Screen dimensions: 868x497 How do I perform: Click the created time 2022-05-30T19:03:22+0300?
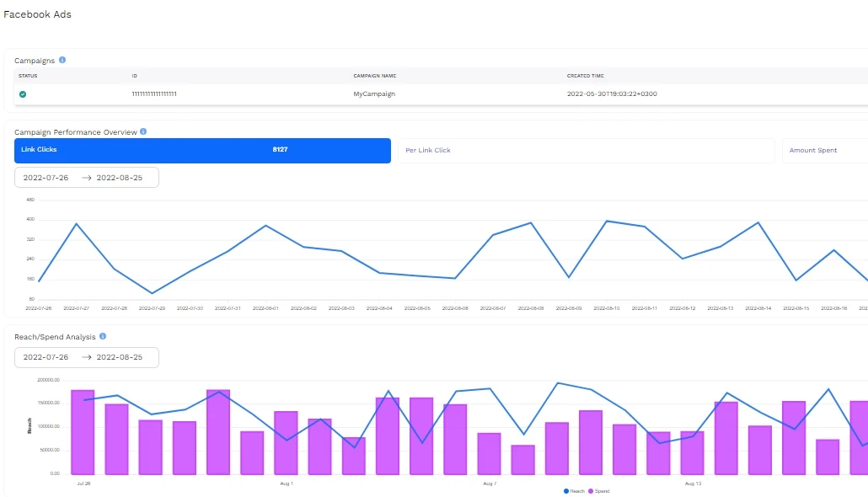[x=612, y=94]
